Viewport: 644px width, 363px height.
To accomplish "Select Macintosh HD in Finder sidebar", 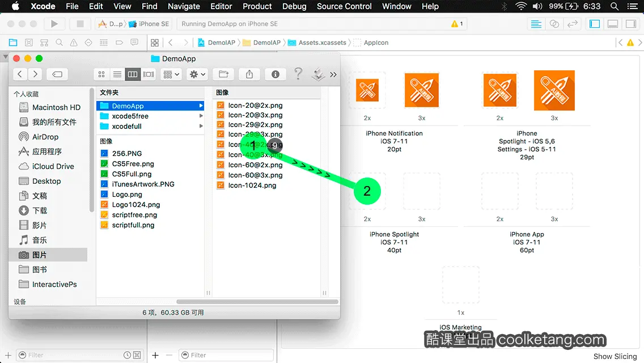I will [x=50, y=107].
